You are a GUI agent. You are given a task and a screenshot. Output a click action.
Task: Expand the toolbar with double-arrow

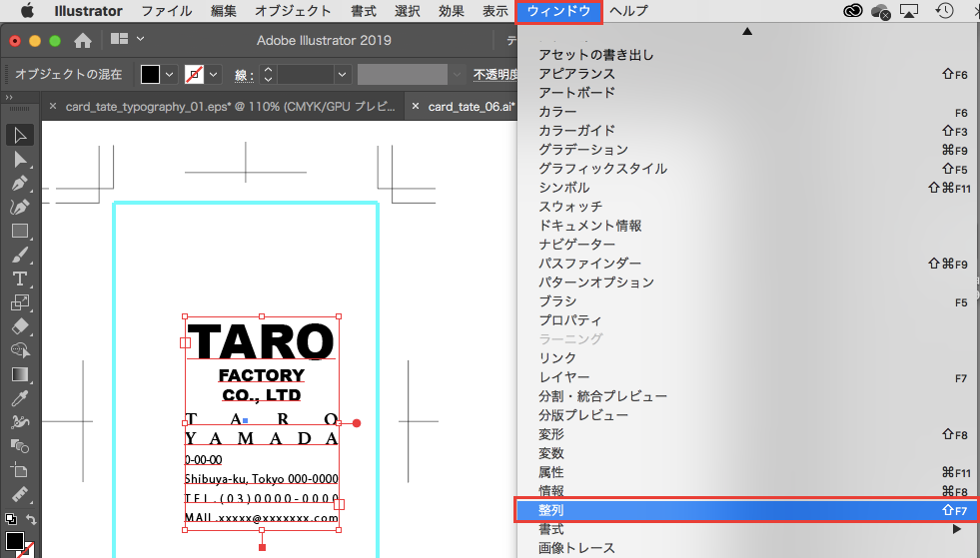click(x=9, y=97)
